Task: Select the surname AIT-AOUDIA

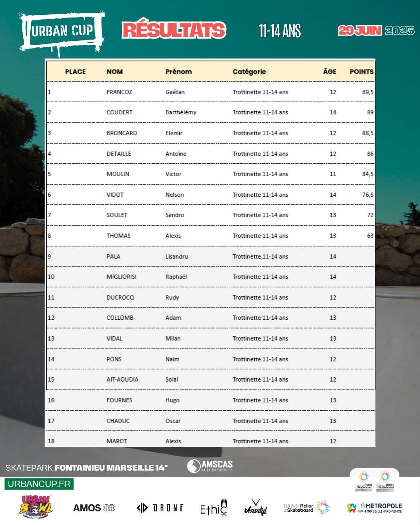Action: click(x=122, y=380)
